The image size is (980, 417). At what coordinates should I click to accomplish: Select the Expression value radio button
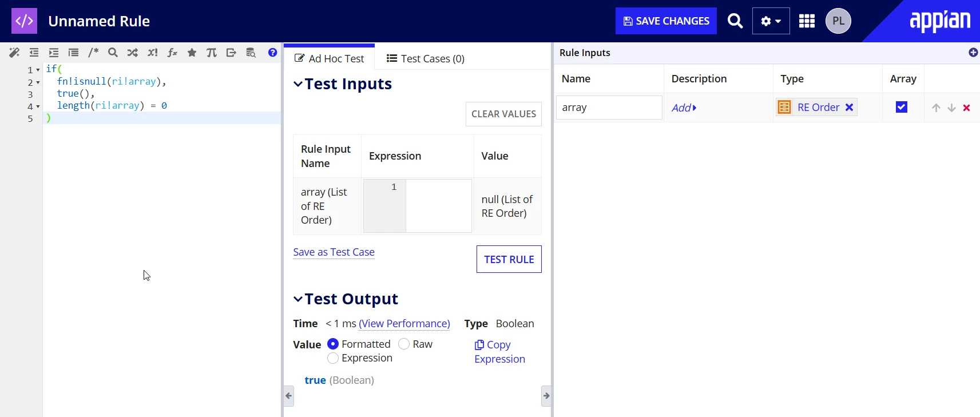[333, 358]
